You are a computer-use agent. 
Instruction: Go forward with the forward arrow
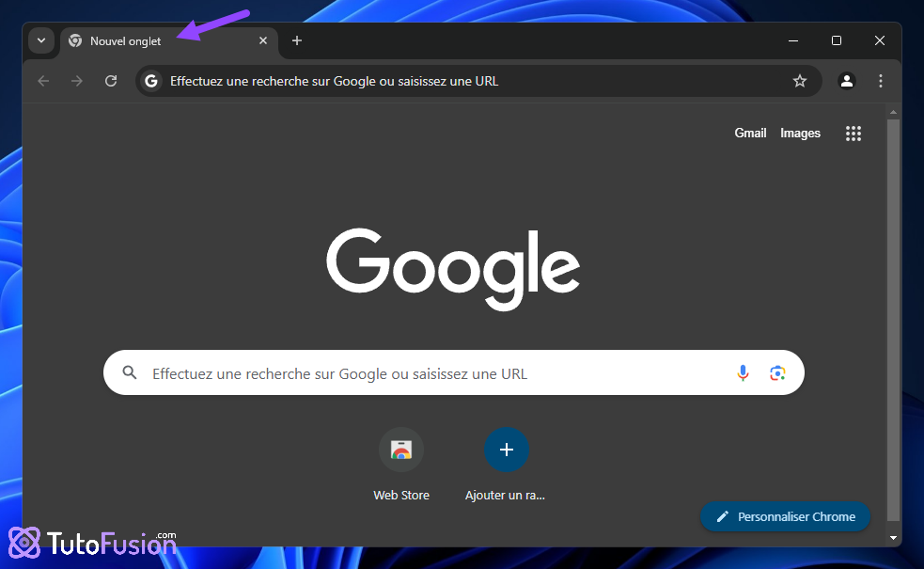[x=76, y=81]
